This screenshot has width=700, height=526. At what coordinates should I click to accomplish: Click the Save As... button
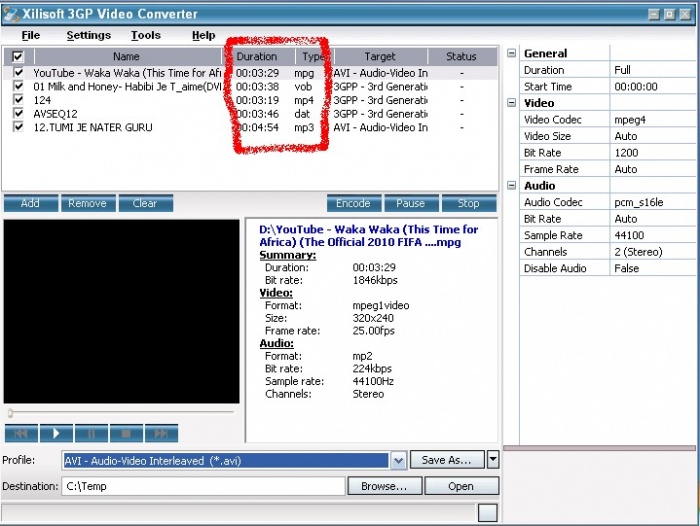click(447, 459)
